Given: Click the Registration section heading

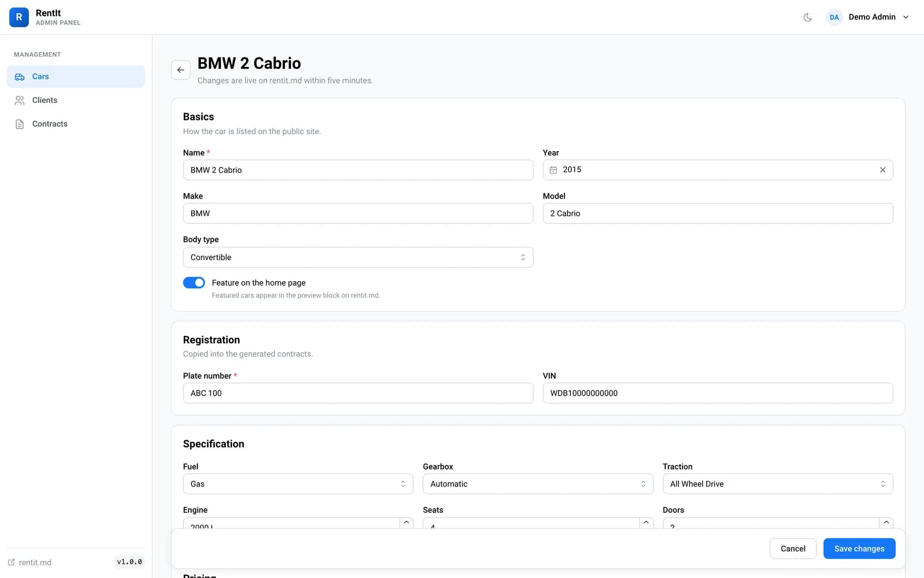Looking at the screenshot, I should pyautogui.click(x=212, y=340).
